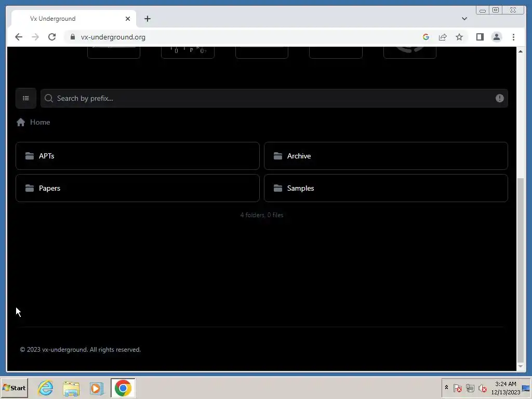
Task: Click the scrollbar down arrow
Action: (521, 366)
